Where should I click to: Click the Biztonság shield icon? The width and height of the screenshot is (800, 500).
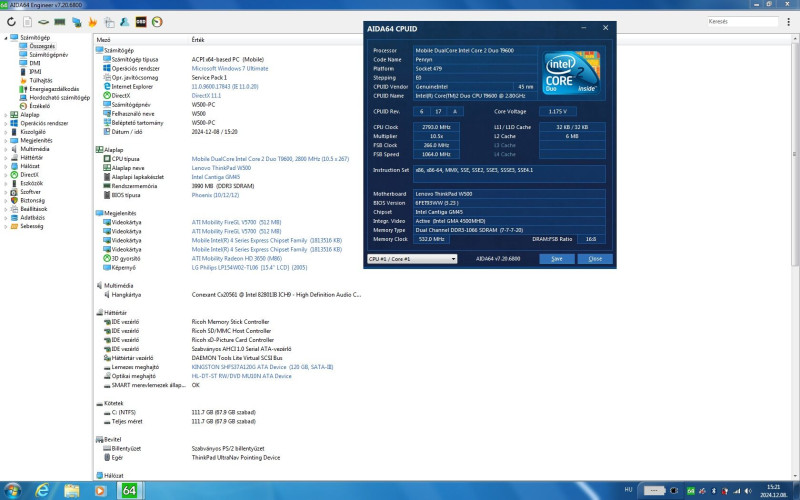coord(14,201)
